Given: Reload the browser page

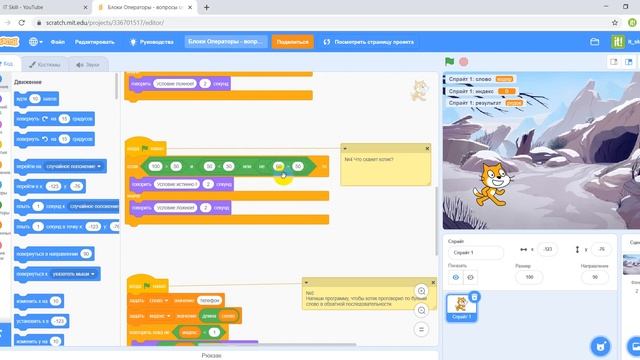Looking at the screenshot, I should (22, 23).
